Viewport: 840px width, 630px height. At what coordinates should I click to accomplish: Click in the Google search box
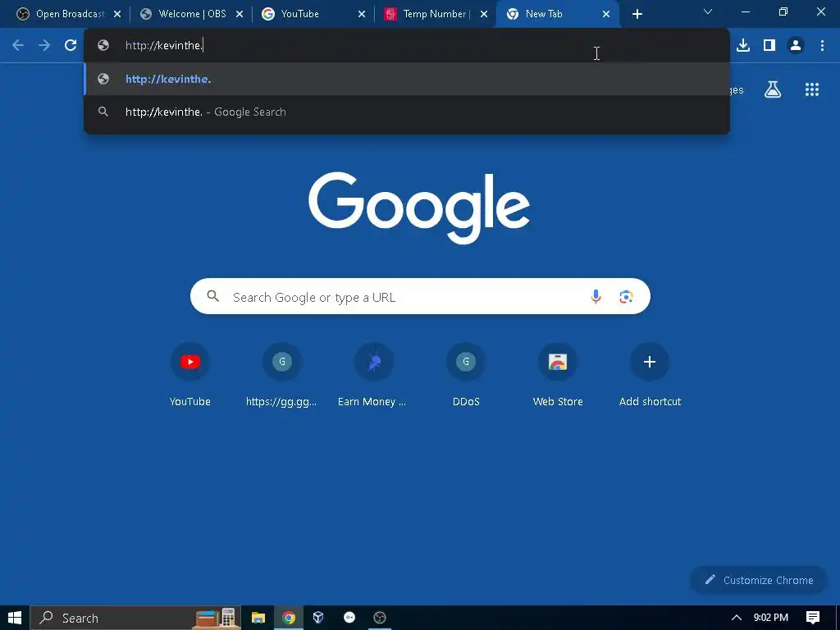point(420,296)
